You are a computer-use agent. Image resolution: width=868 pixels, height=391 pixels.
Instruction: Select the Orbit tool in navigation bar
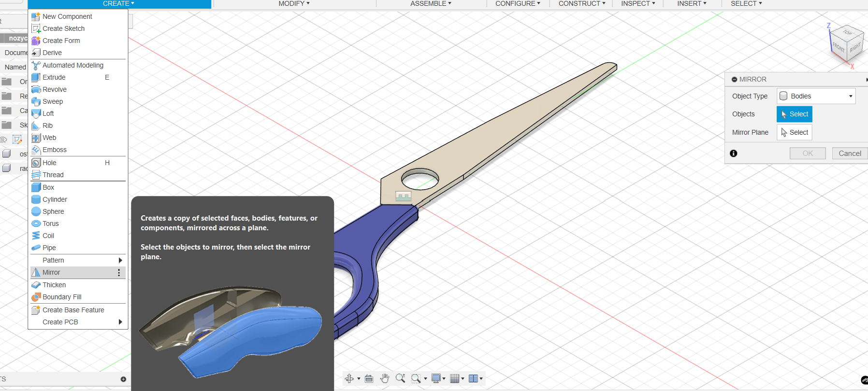coord(349,378)
